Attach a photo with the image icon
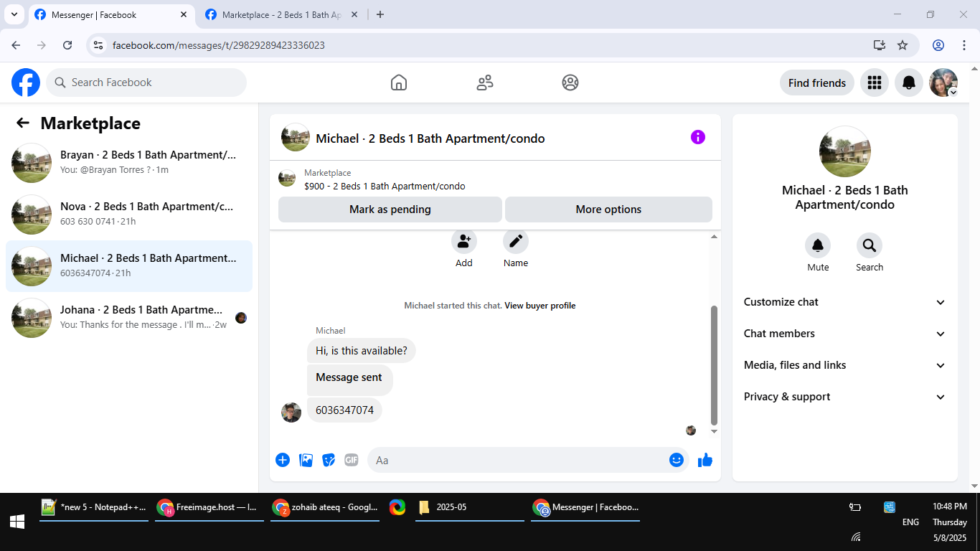Screen dimensions: 980x551 click(306, 460)
